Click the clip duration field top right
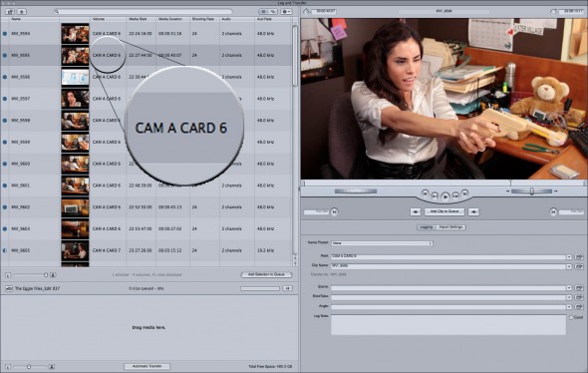588x373 pixels. coord(570,12)
